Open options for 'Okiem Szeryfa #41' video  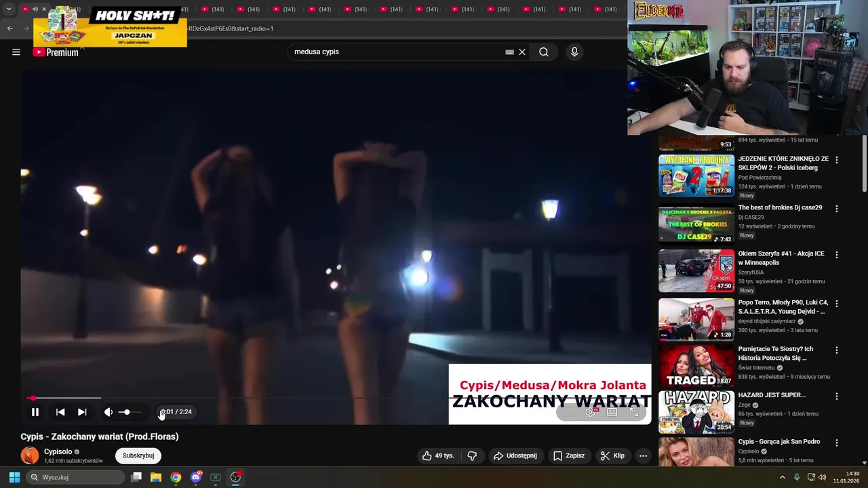point(837,256)
